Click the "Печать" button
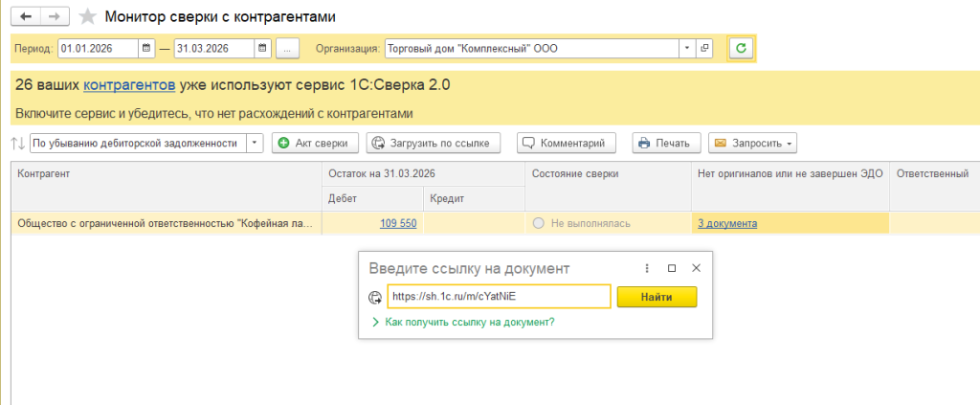 (x=664, y=144)
